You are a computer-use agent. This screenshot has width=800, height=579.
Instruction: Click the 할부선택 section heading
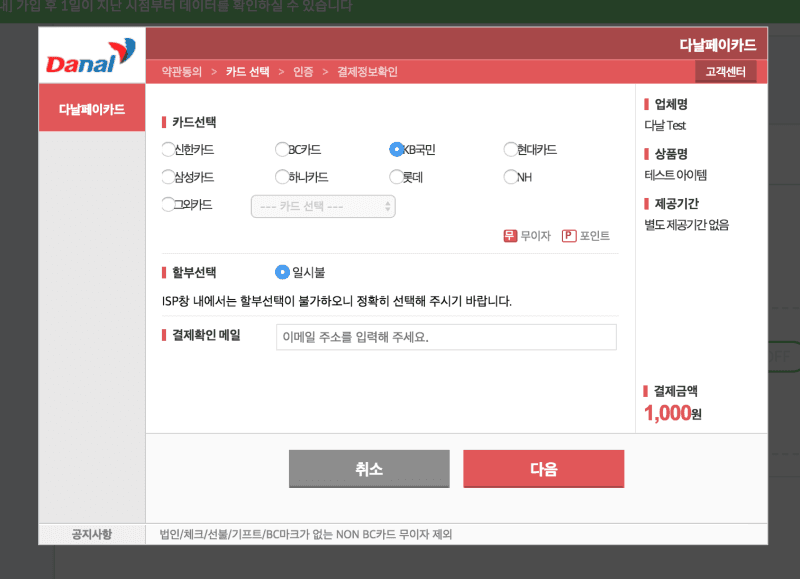pos(194,272)
